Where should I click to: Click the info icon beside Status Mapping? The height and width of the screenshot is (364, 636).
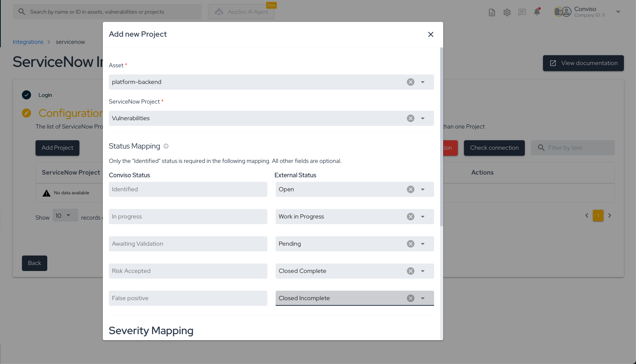click(x=166, y=146)
